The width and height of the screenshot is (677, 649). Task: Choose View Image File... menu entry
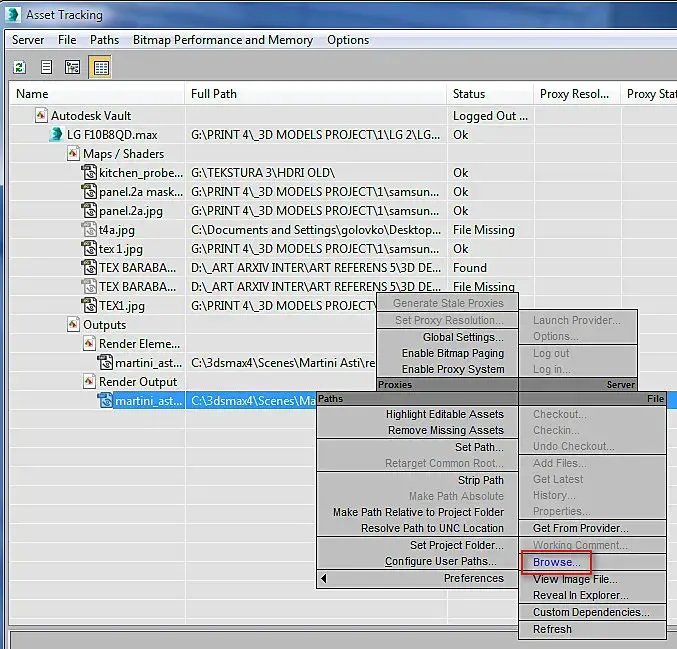(x=575, y=579)
